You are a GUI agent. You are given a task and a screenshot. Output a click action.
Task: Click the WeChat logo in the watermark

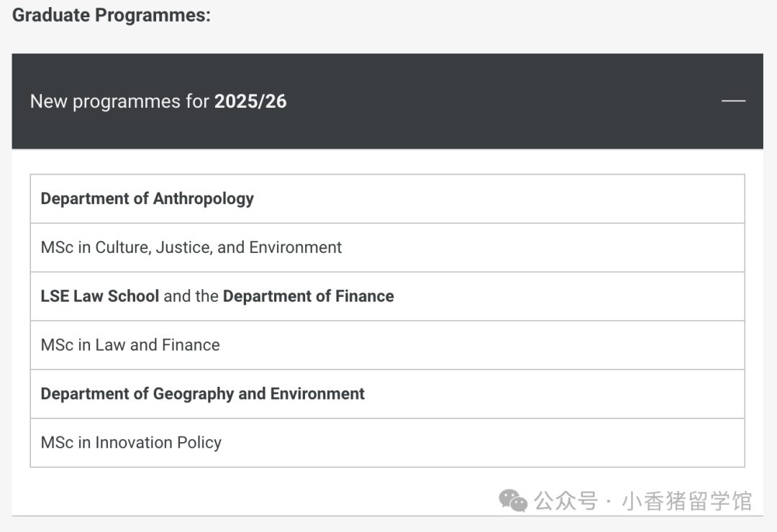pyautogui.click(x=513, y=500)
